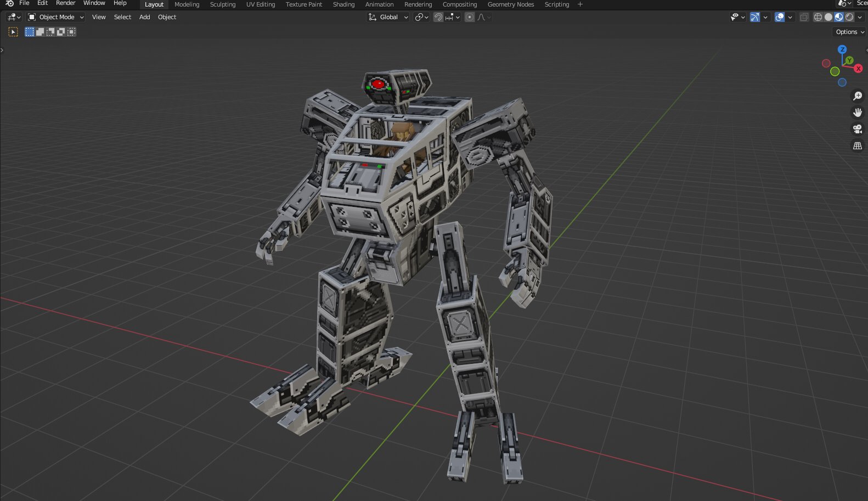Switch to the Scripting workspace tab

click(x=557, y=4)
